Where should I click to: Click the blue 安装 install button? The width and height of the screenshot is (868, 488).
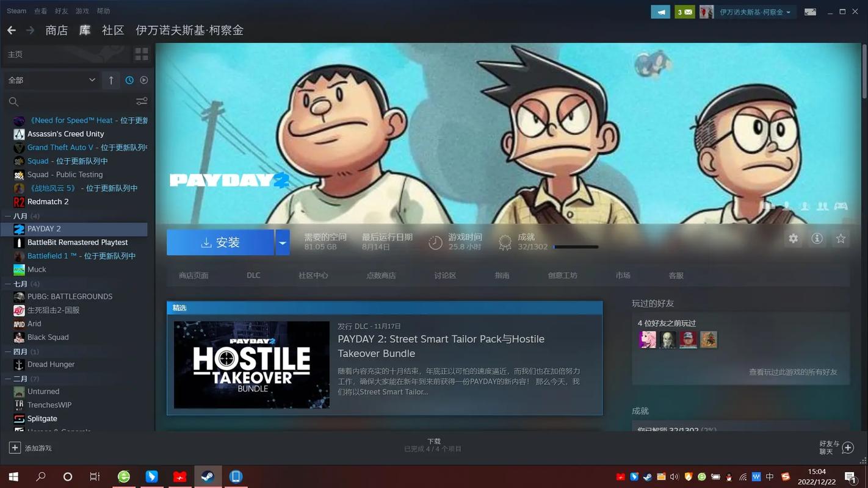click(x=220, y=242)
